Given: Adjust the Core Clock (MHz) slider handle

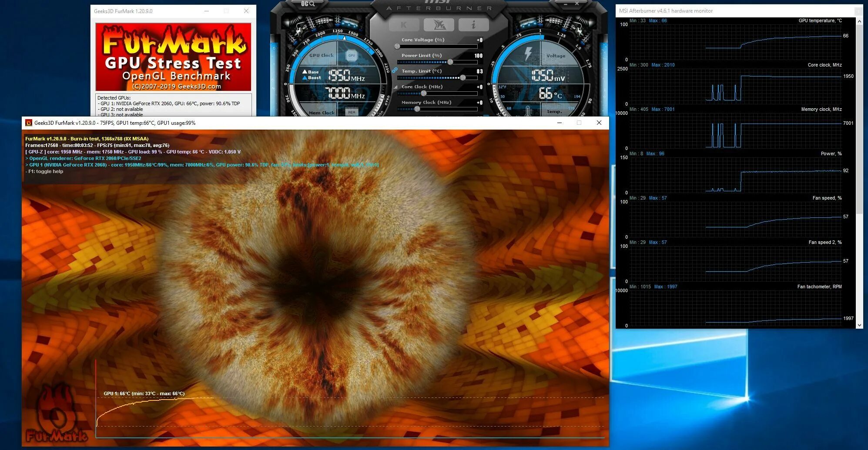Looking at the screenshot, I should (x=423, y=93).
